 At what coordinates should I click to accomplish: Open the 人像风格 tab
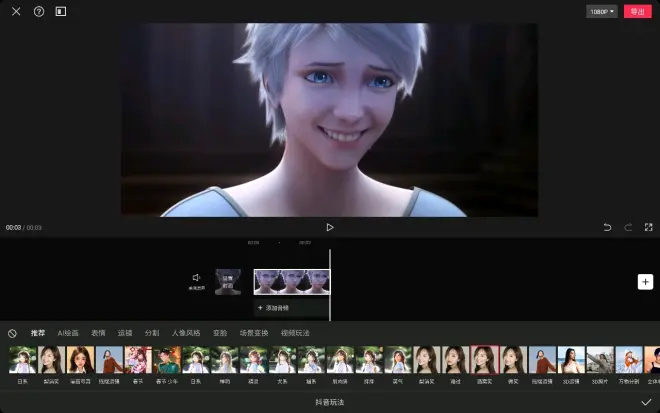(186, 333)
